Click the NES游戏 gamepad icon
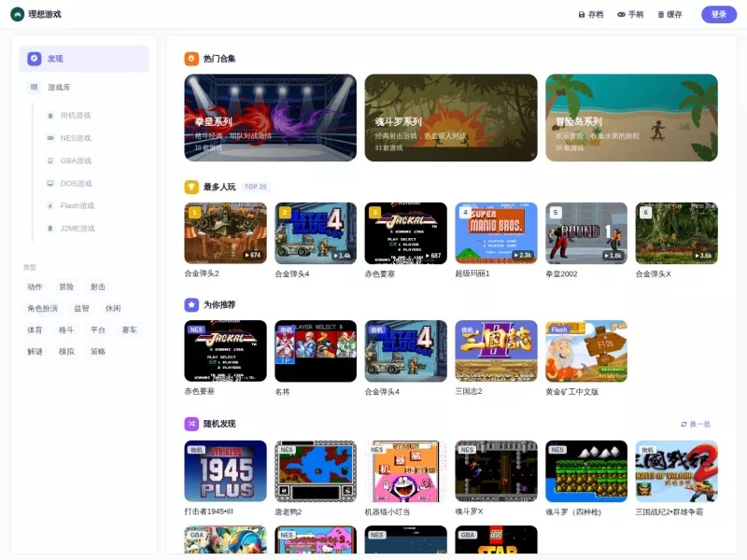The image size is (747, 560). click(x=50, y=138)
